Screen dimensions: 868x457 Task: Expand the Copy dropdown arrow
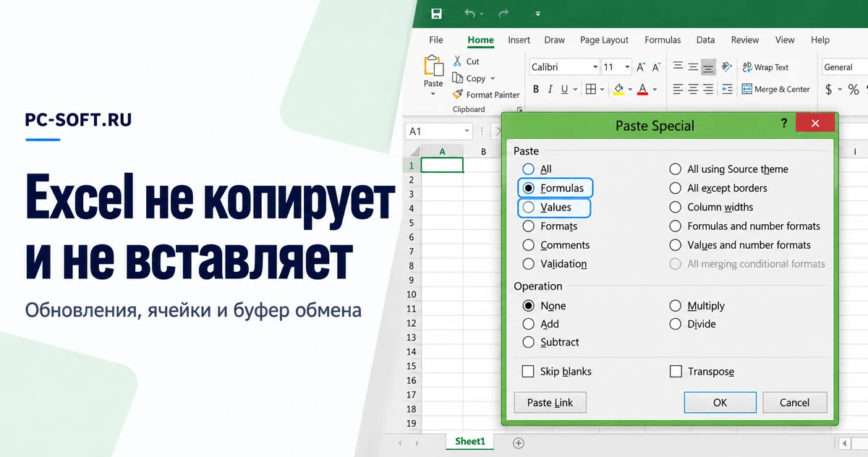coord(493,79)
